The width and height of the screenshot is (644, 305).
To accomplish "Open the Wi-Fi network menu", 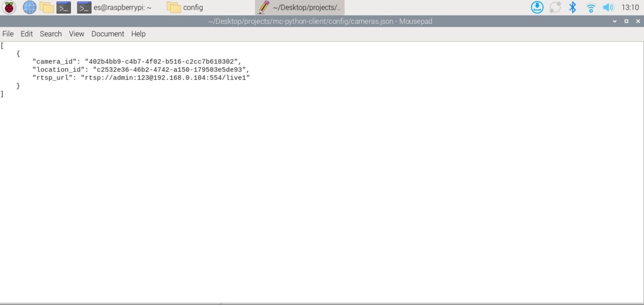I will click(590, 7).
